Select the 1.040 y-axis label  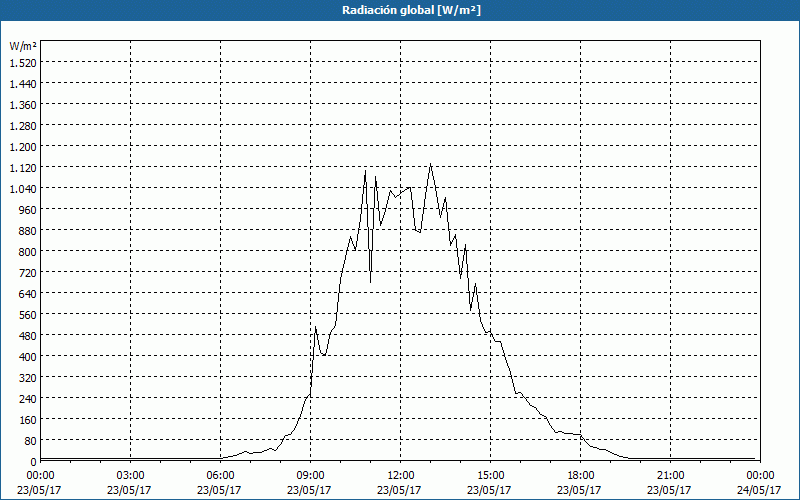click(23, 189)
